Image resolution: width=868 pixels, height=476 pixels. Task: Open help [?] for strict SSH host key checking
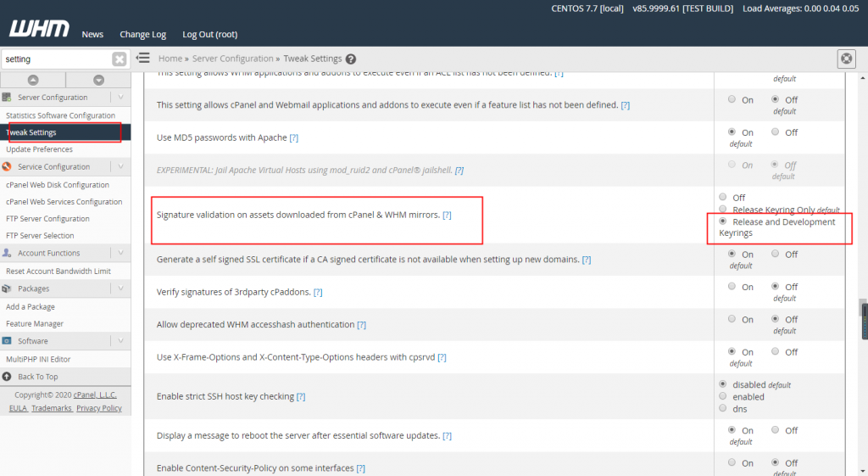[x=301, y=397]
